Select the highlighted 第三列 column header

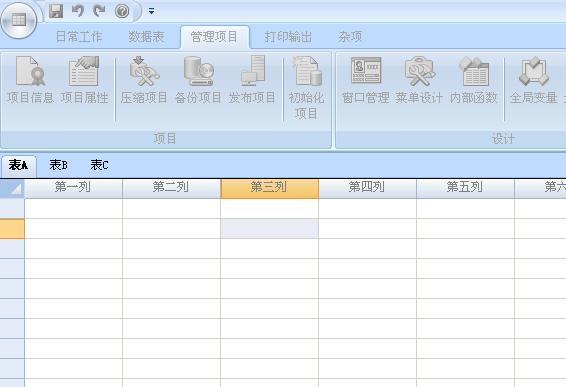pos(270,188)
